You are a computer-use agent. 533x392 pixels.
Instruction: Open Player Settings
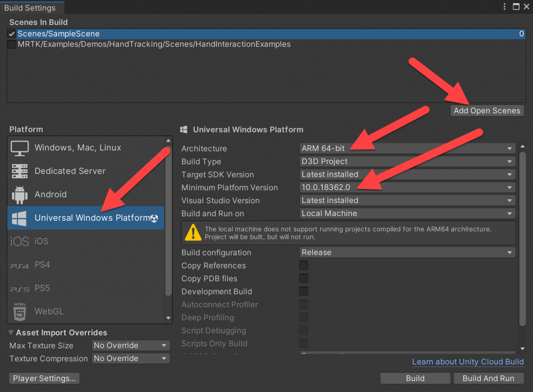(44, 378)
